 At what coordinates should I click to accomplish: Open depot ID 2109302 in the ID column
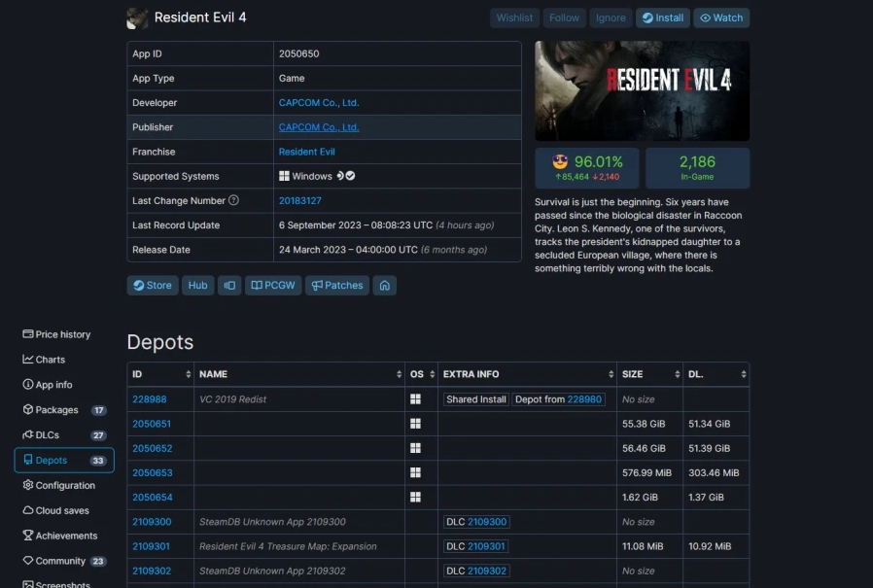(152, 571)
